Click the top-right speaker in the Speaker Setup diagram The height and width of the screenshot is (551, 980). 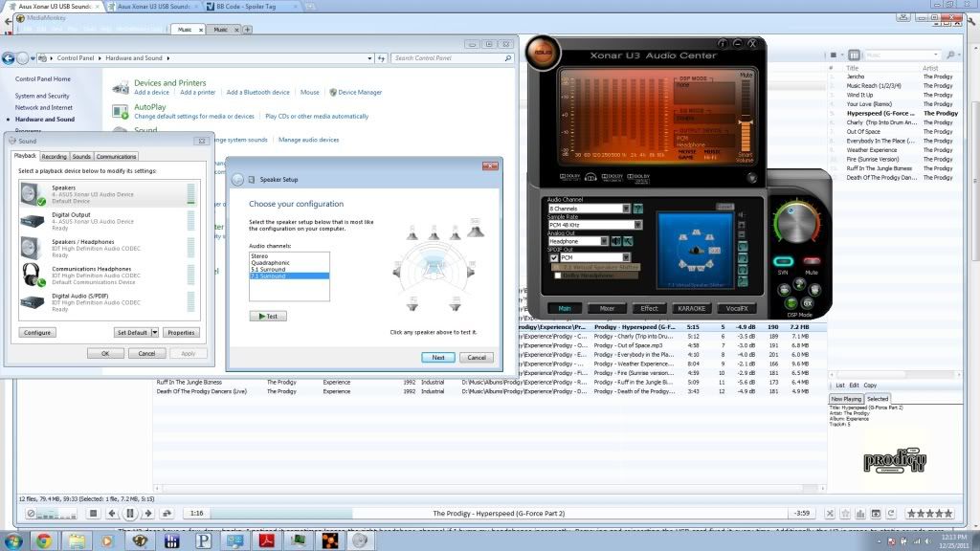(476, 229)
